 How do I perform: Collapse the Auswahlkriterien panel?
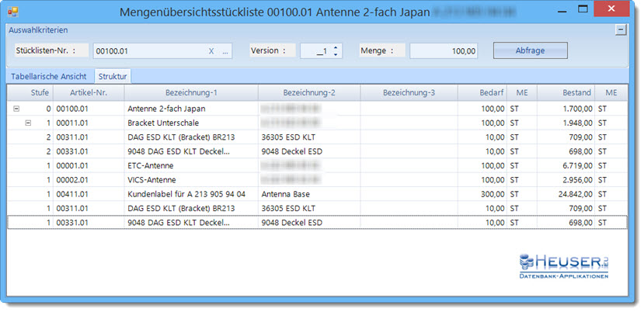point(620,29)
